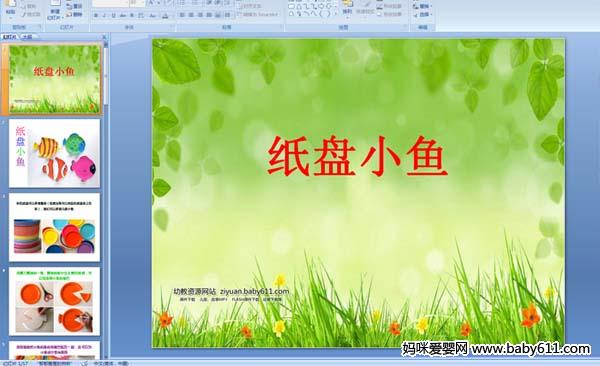Click the font color A swatch

coord(165,15)
